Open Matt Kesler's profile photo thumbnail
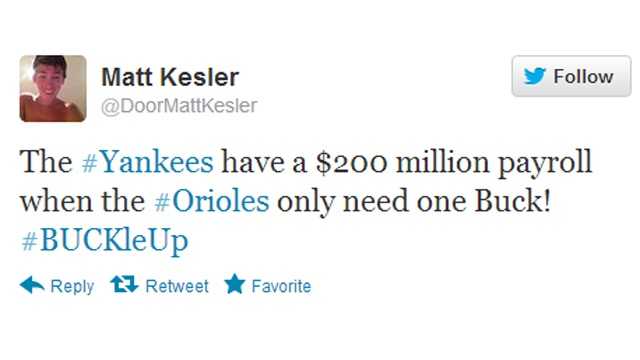Viewport: 640px width, 360px height. pos(53,89)
